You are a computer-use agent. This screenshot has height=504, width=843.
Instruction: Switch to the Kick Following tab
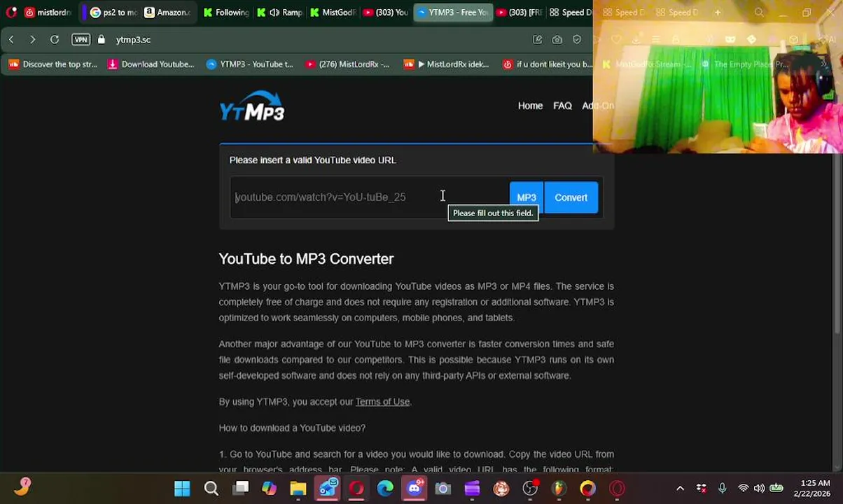tap(226, 12)
